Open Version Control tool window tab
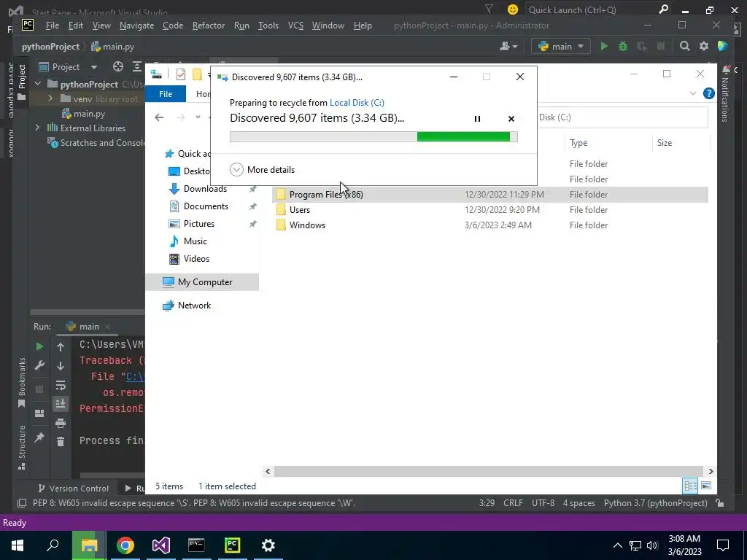The image size is (747, 560). point(74,488)
